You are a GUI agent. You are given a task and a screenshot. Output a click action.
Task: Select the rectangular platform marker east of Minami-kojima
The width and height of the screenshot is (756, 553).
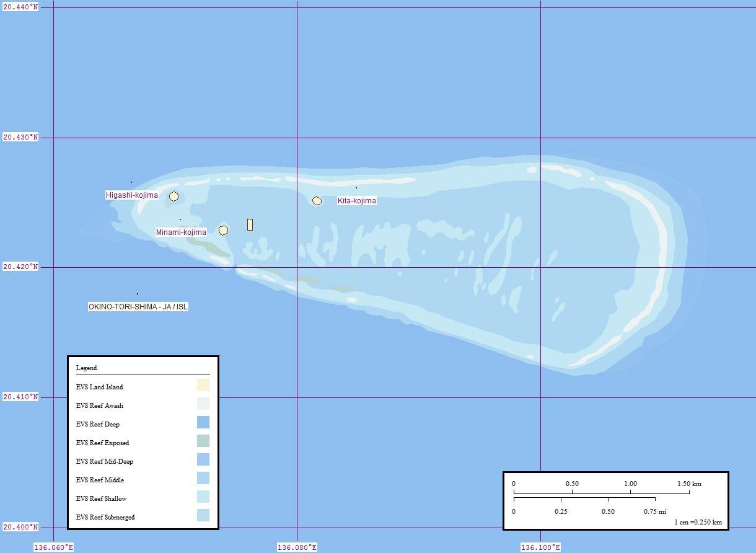pyautogui.click(x=250, y=224)
